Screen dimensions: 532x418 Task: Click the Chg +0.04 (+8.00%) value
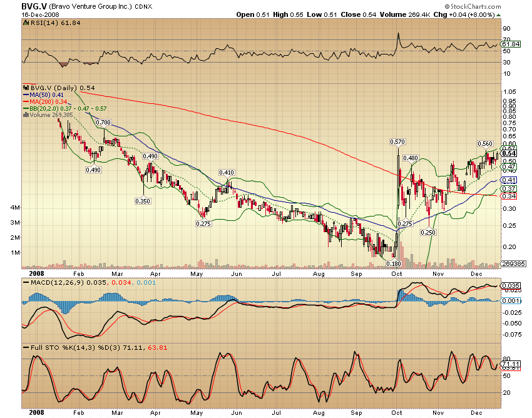[x=464, y=14]
